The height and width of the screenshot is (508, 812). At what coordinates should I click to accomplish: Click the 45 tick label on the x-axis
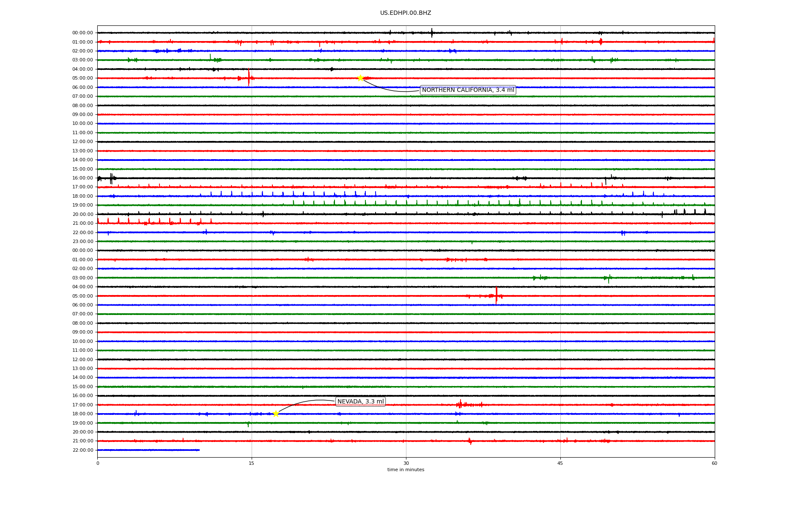tap(560, 463)
